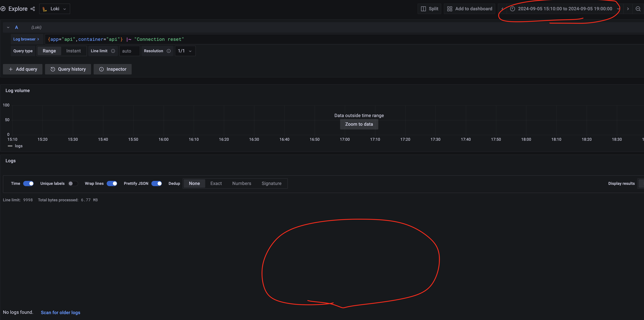Click the zoom out time range icon

coord(638,9)
